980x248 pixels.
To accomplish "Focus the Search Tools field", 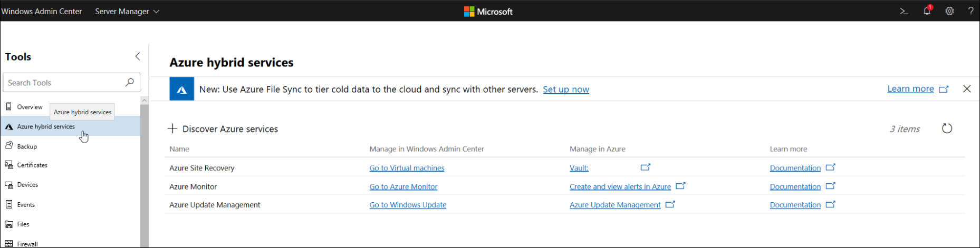I will coord(72,83).
